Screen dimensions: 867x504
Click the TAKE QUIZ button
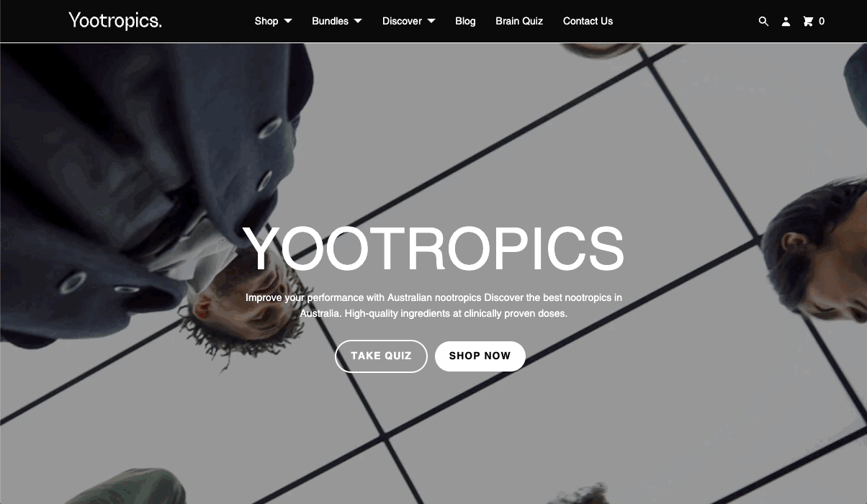(381, 356)
